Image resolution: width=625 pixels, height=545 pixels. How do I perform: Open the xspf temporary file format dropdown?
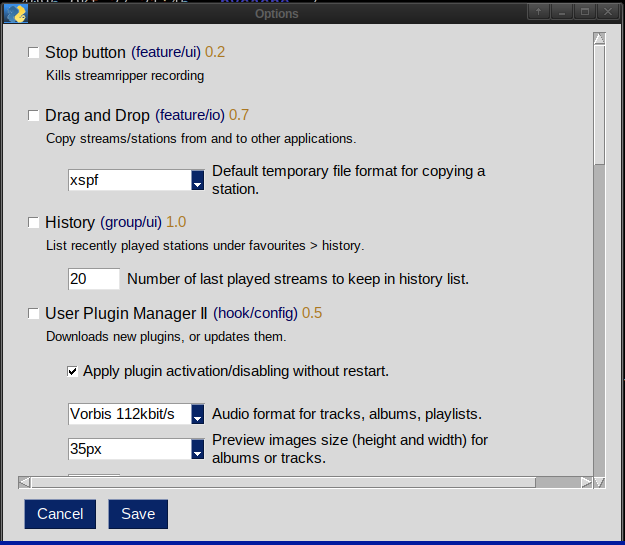197,180
